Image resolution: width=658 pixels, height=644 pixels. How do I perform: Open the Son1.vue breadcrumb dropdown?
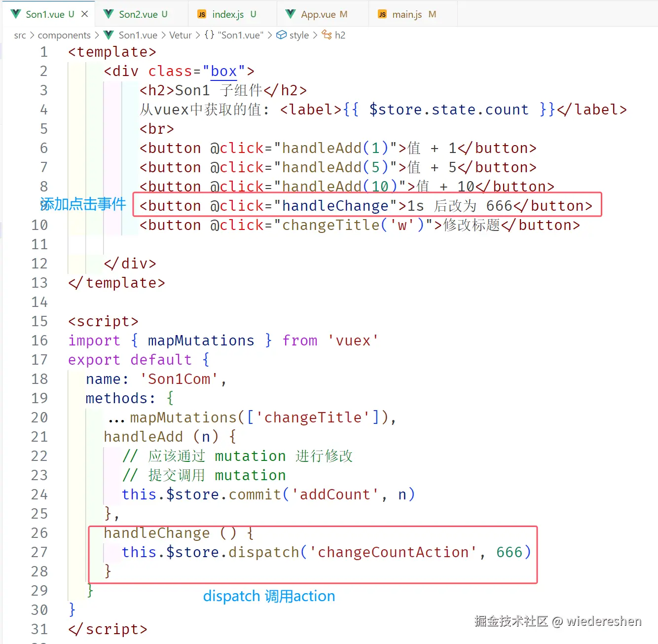click(x=138, y=35)
